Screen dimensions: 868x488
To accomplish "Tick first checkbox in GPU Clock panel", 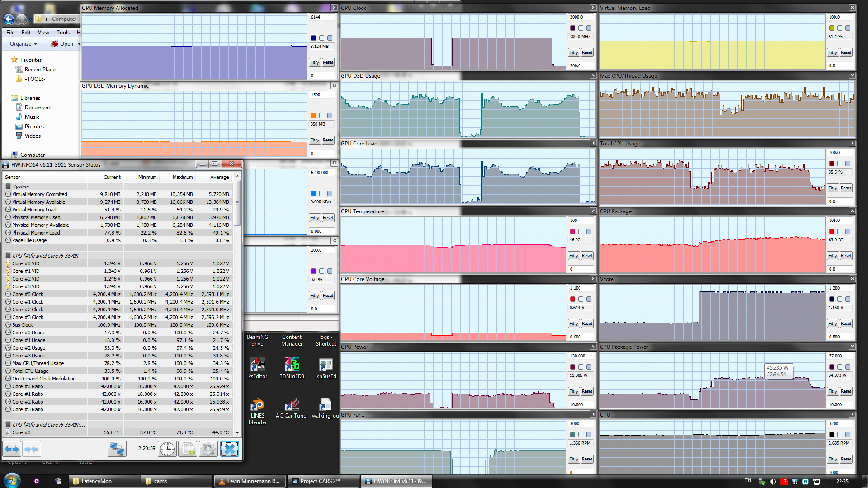I will [x=581, y=28].
